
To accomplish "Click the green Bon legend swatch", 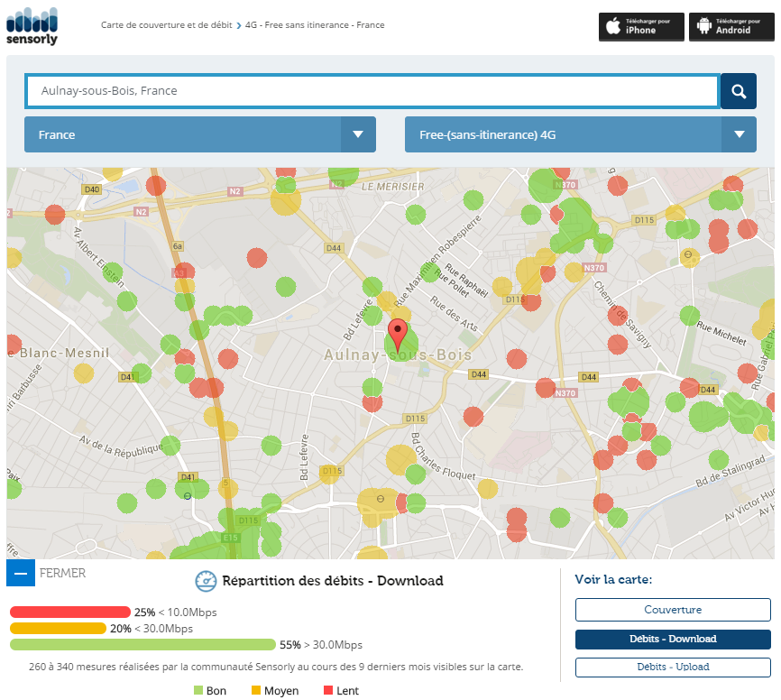I will click(198, 691).
